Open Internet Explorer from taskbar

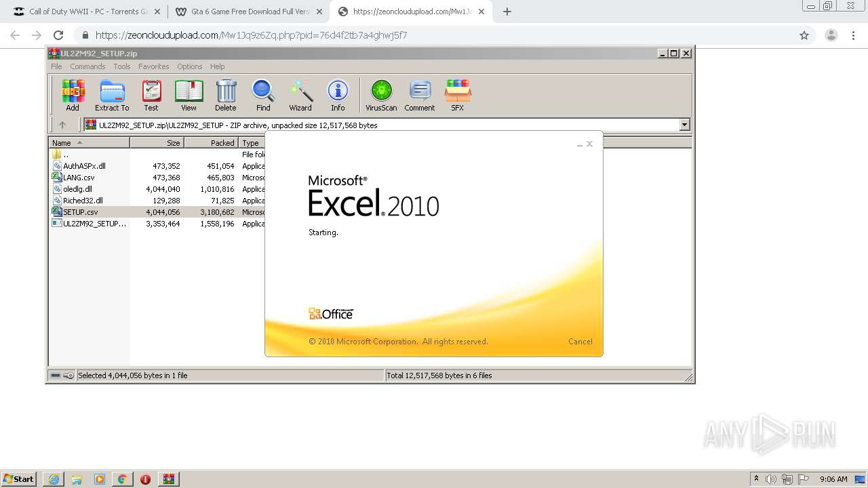click(54, 479)
